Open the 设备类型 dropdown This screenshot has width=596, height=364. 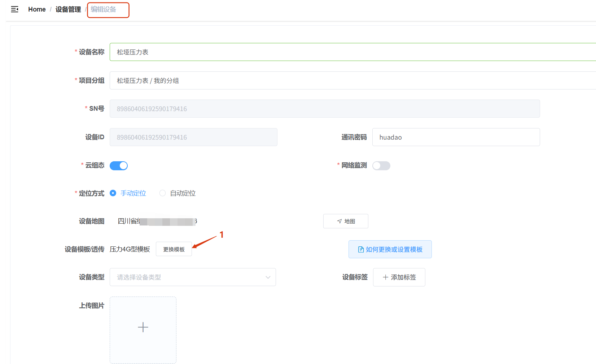click(x=193, y=277)
